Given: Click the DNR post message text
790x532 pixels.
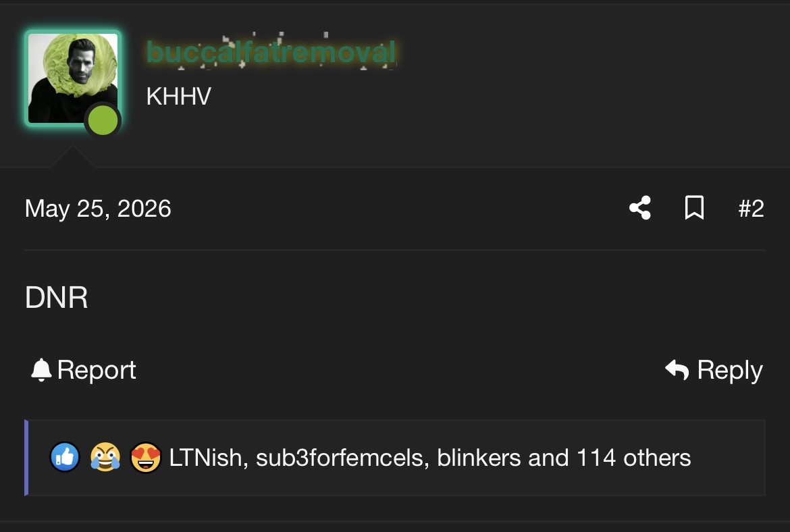Looking at the screenshot, I should (x=57, y=297).
